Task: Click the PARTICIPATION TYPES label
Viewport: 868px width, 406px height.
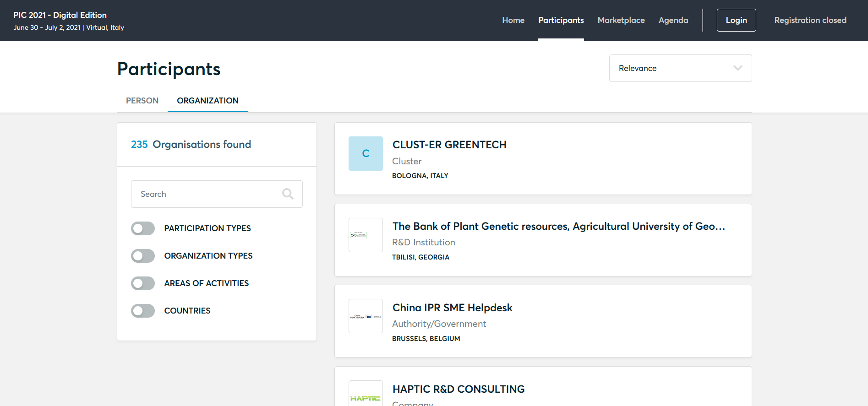Action: click(x=207, y=228)
